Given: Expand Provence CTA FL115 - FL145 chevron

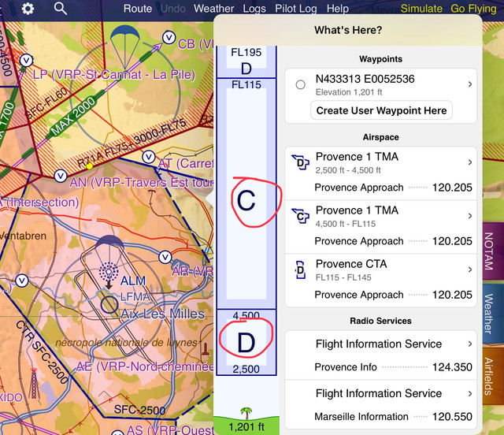Looking at the screenshot, I should click(470, 270).
